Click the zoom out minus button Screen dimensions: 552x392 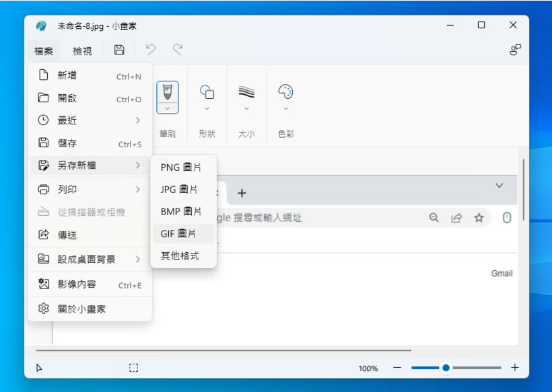(x=397, y=368)
